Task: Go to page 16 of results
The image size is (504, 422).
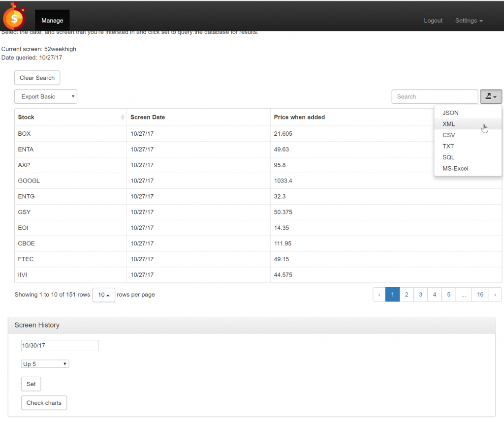Action: pyautogui.click(x=480, y=295)
